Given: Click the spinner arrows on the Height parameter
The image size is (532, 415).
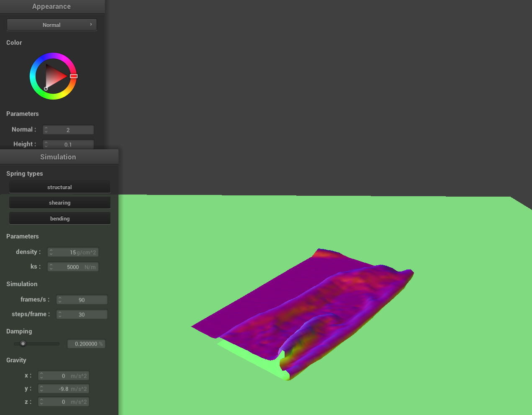Looking at the screenshot, I should 46,144.
